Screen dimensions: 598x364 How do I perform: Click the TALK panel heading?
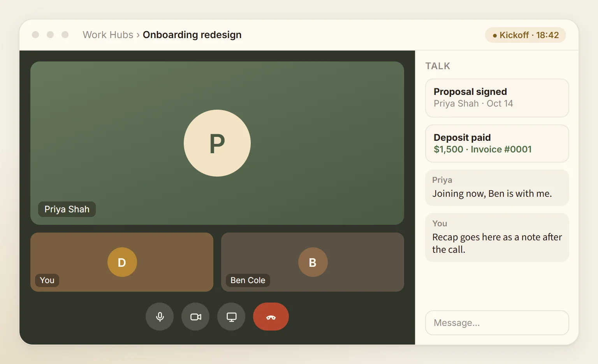(438, 66)
